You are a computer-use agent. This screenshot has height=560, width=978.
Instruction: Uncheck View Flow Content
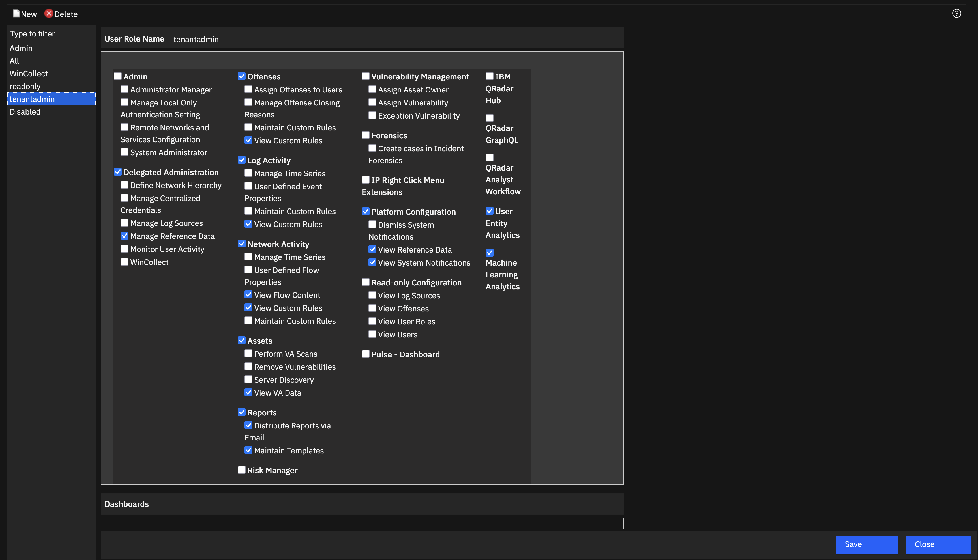click(x=248, y=295)
